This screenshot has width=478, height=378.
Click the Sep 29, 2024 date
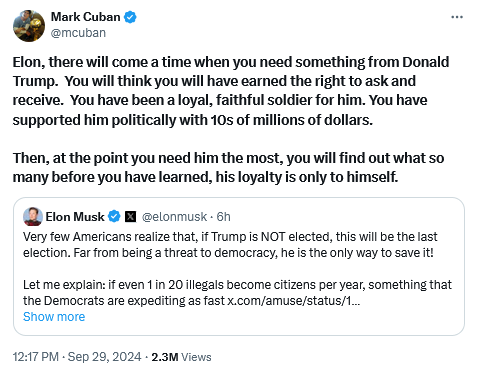pos(105,357)
